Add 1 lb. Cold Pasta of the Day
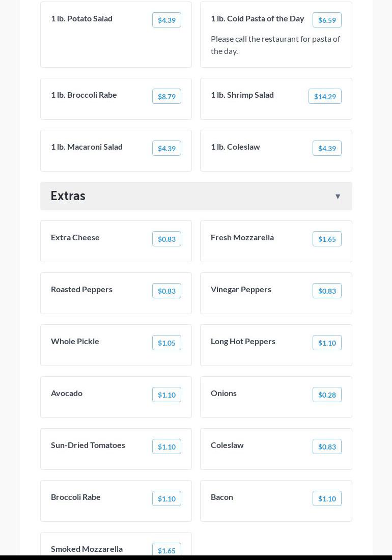 point(327,20)
